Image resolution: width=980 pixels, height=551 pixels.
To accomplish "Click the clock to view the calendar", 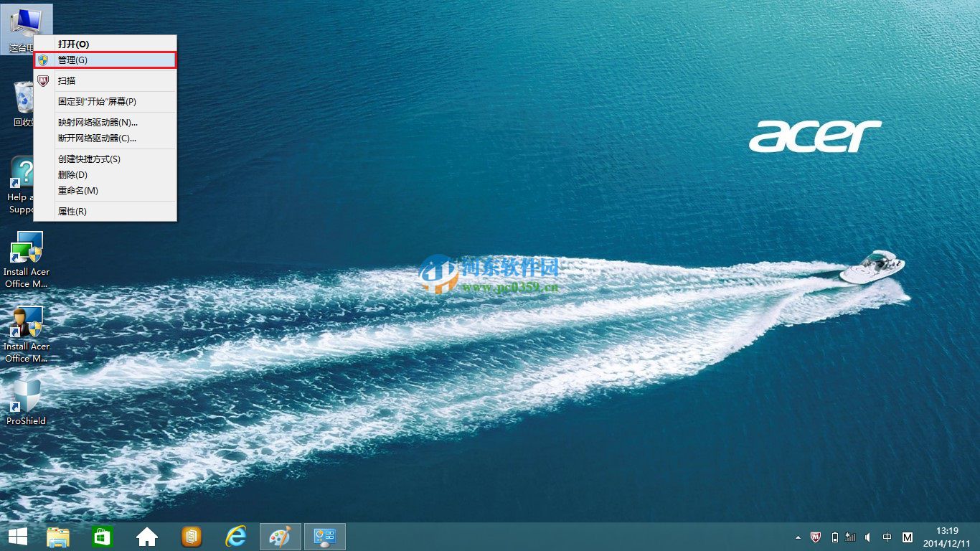I will (946, 537).
